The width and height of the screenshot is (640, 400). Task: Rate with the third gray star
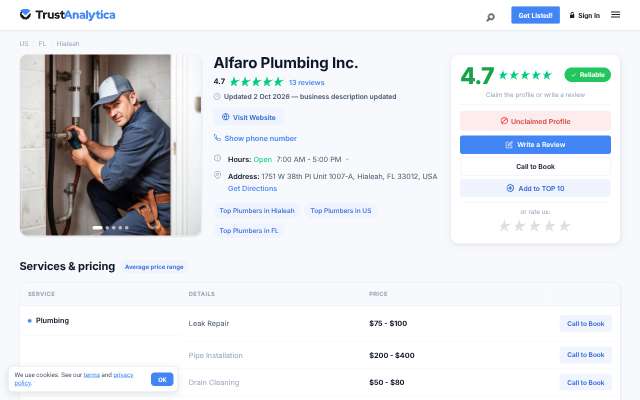tap(535, 226)
